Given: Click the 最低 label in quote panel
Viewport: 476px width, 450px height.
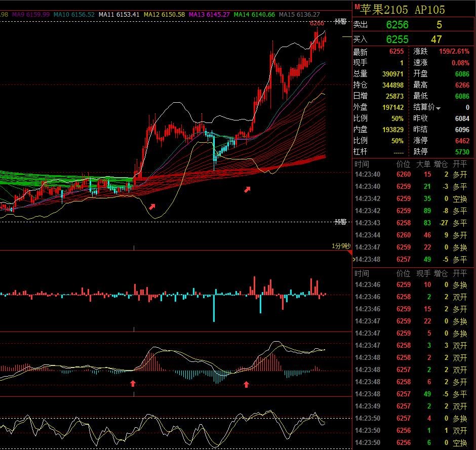Looking at the screenshot, I should 420,96.
